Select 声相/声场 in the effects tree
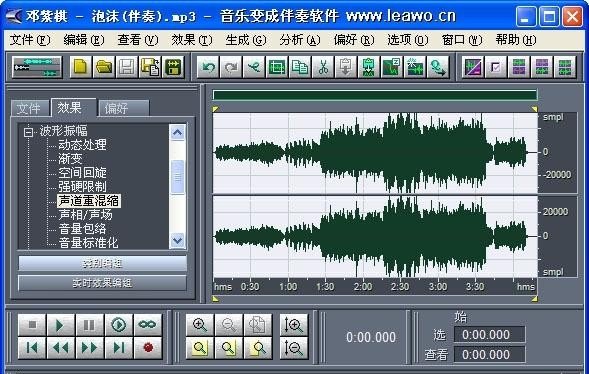 click(85, 215)
